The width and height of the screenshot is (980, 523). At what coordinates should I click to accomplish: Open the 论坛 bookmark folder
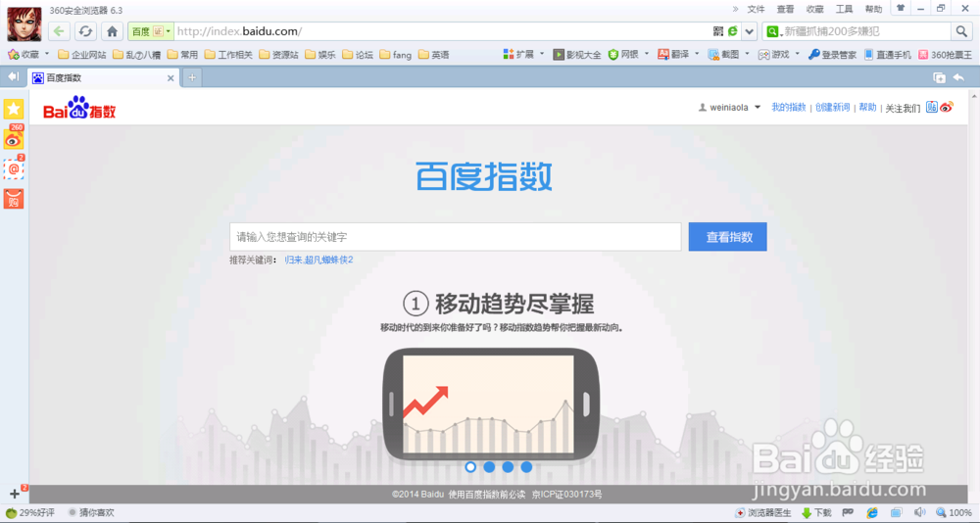[358, 55]
